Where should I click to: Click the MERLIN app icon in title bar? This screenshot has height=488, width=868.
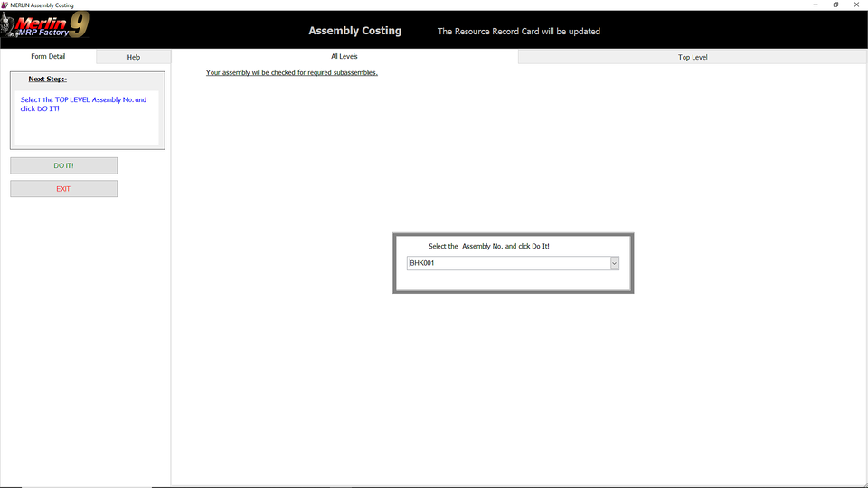[x=5, y=5]
